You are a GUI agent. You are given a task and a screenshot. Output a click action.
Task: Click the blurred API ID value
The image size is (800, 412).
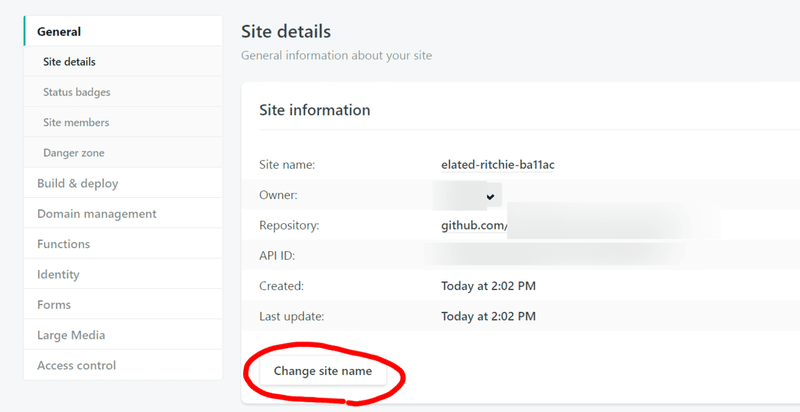point(550,256)
